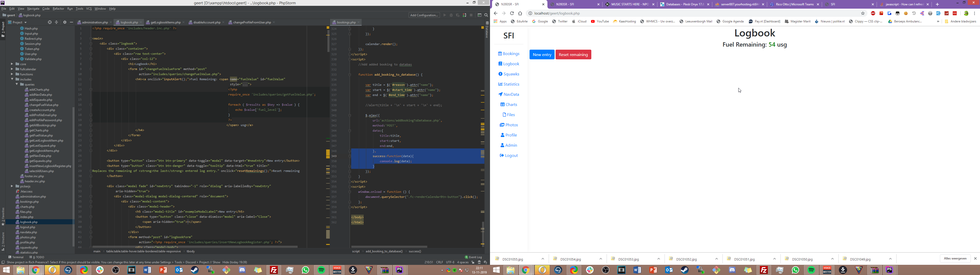Open Spotify from the Windows taskbar
Screen dimensions: 980x275
pyautogui.click(x=322, y=270)
